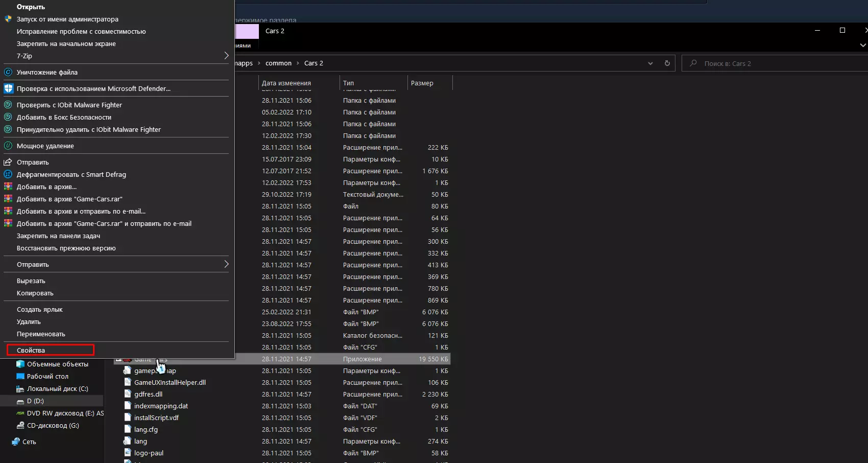Click the admin shield icon 'Запуск от имени администратора'

(8, 19)
